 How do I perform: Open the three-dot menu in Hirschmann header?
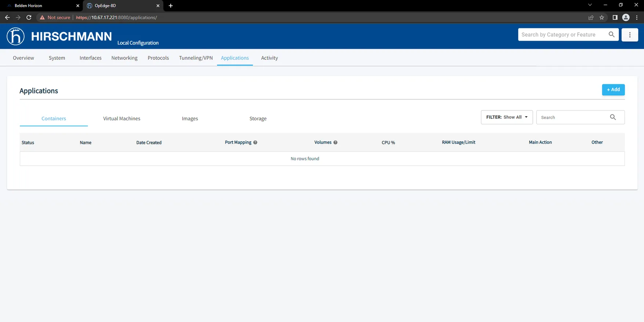630,35
